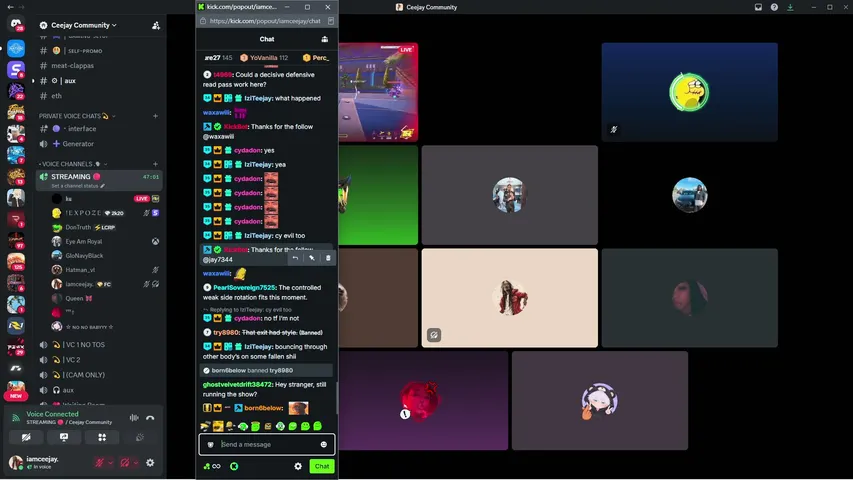
Task: Open the share screen button in voice panel
Action: 64,437
